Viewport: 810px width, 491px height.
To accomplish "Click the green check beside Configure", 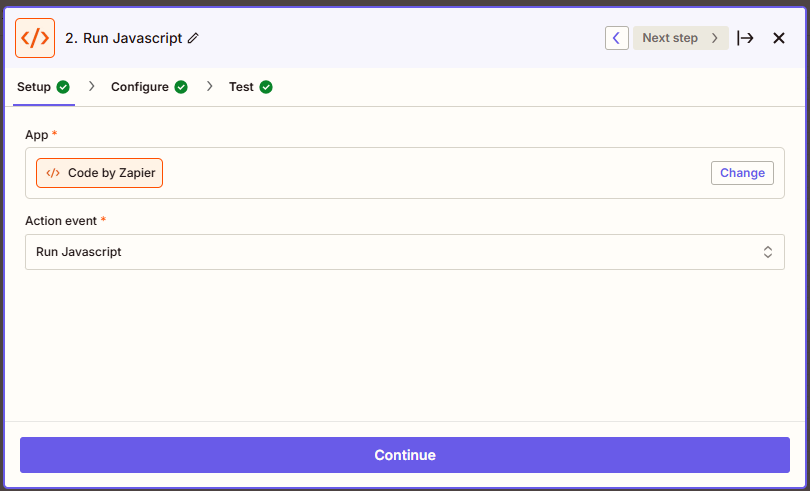I will click(181, 87).
